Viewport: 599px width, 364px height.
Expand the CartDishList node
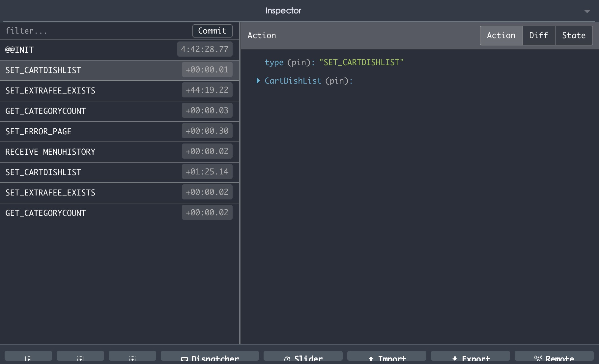pyautogui.click(x=258, y=81)
